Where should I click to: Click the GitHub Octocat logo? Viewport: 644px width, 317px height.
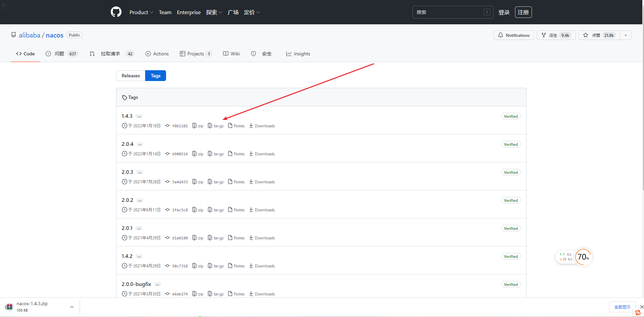click(116, 12)
